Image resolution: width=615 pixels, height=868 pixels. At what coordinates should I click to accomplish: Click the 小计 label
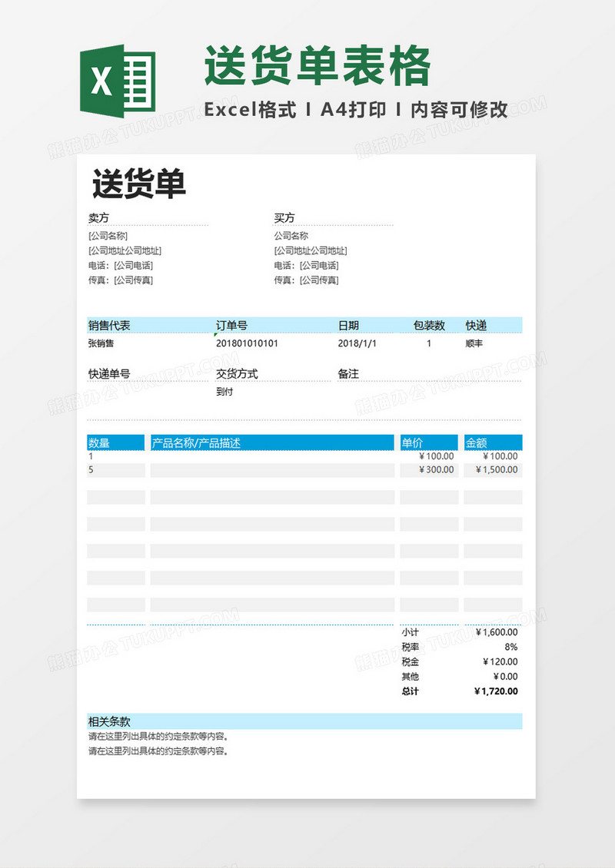[x=410, y=632]
